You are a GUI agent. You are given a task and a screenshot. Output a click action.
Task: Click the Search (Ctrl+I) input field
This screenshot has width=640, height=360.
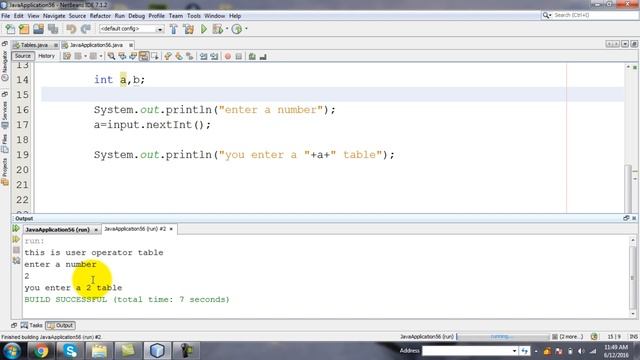point(595,15)
